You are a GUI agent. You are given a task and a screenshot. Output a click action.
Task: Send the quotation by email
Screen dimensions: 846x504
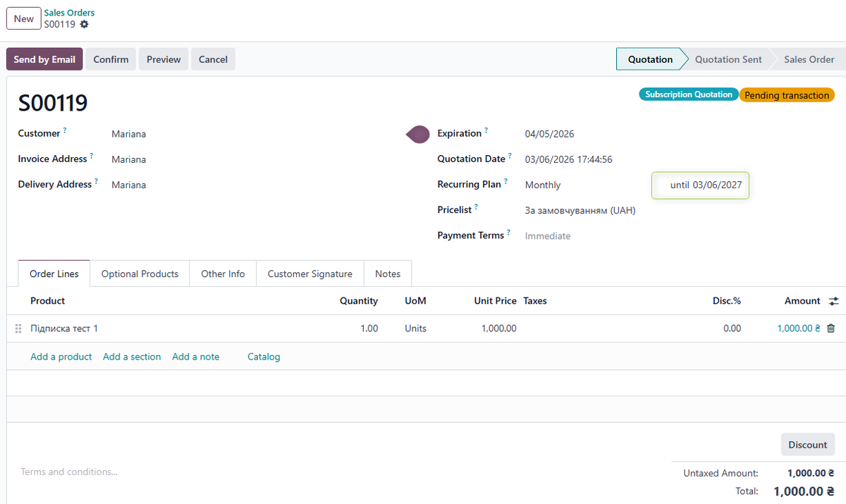click(44, 59)
